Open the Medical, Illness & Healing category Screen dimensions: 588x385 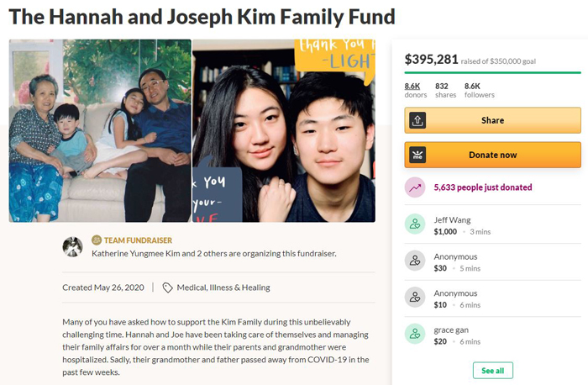[223, 287]
